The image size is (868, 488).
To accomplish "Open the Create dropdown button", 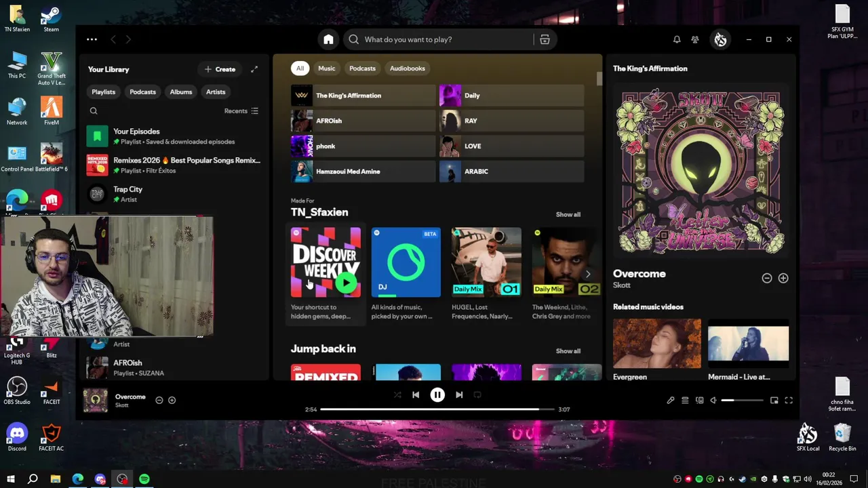I will 220,69.
